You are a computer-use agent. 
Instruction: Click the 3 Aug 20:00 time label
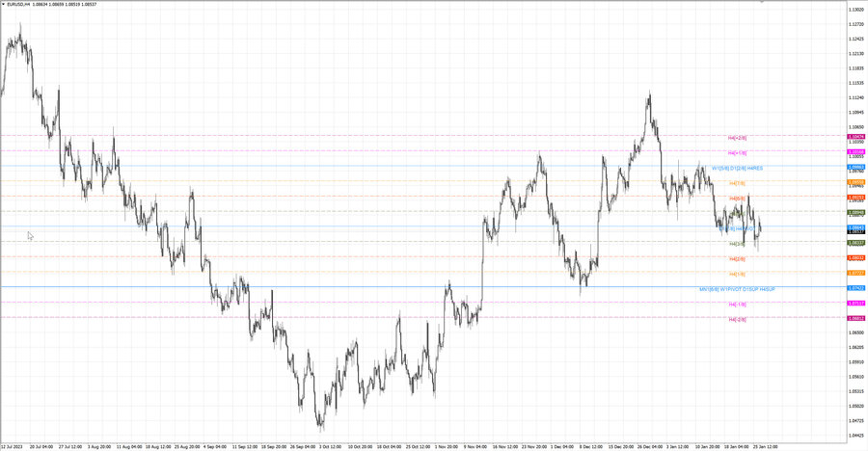pos(99,446)
